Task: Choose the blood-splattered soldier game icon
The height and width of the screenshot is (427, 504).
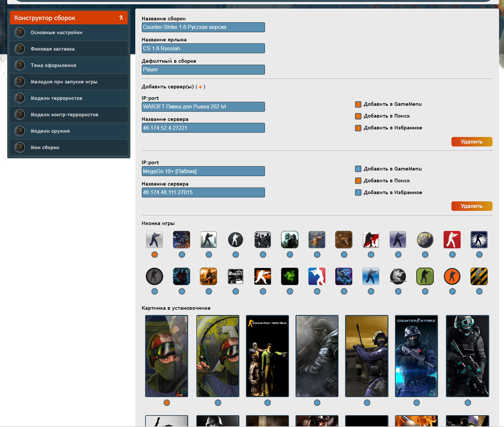Action: [371, 239]
